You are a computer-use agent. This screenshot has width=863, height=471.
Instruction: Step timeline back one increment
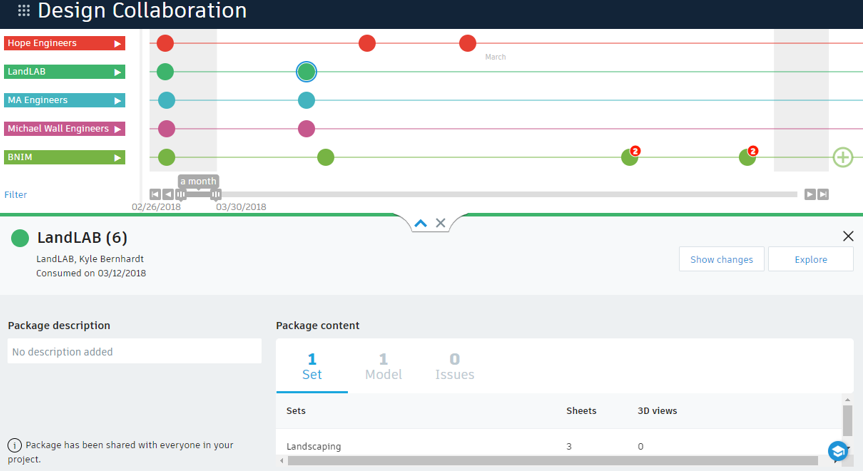click(x=168, y=194)
